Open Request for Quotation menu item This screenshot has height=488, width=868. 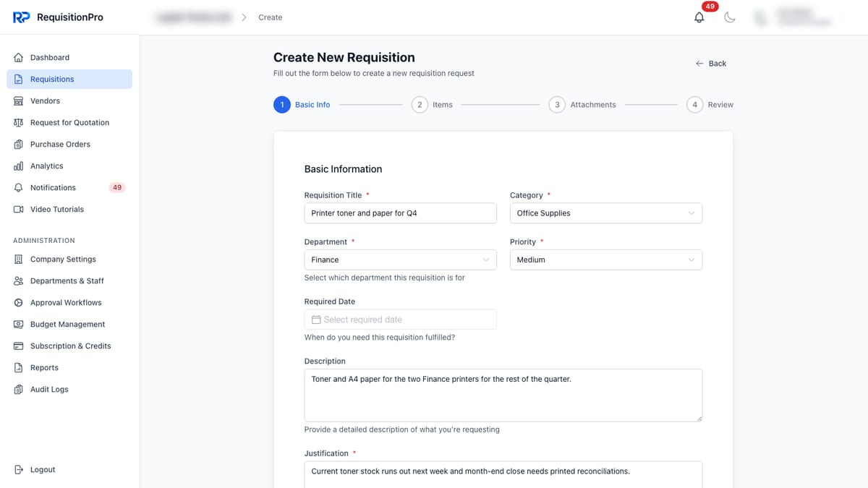click(69, 123)
